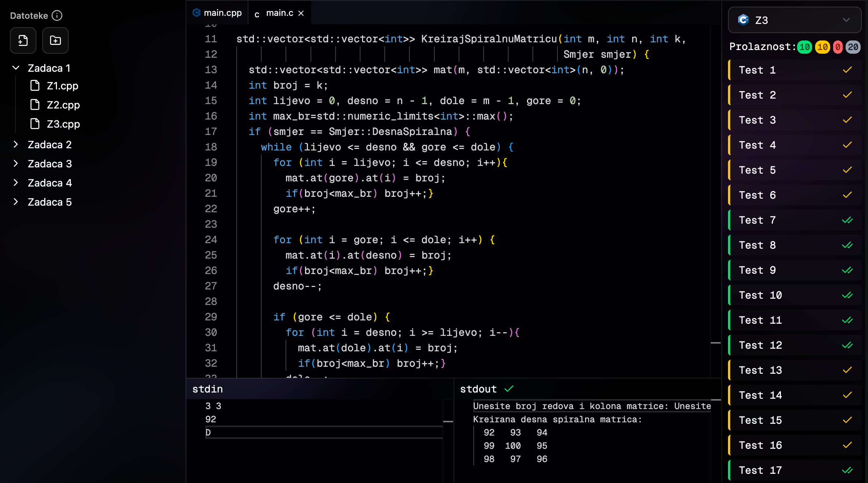This screenshot has width=868, height=483.
Task: Select Test 13 in the test list
Action: click(x=795, y=370)
